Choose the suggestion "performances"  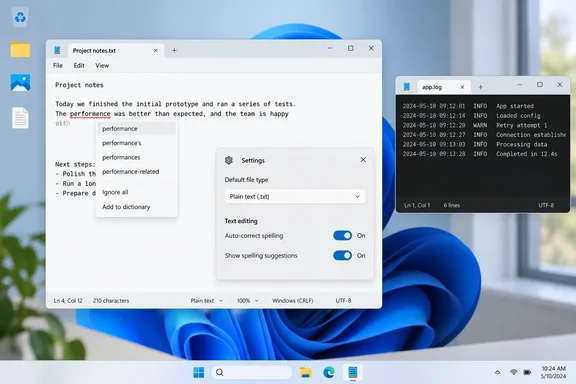(136, 157)
